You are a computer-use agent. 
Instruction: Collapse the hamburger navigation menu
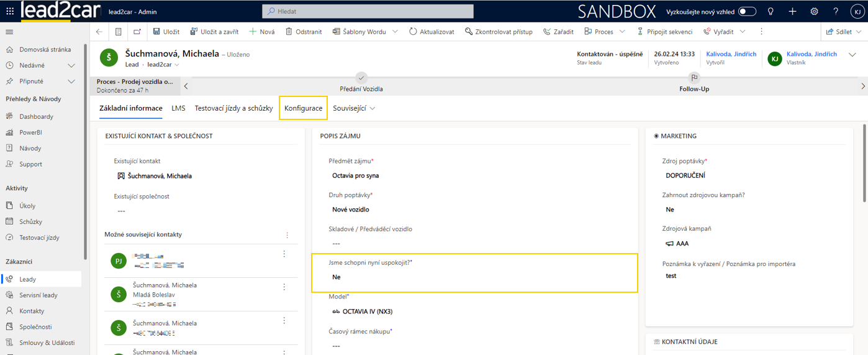pos(9,32)
